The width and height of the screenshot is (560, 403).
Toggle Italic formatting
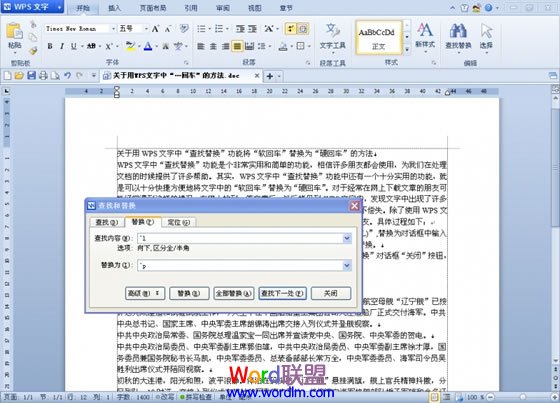[x=62, y=46]
